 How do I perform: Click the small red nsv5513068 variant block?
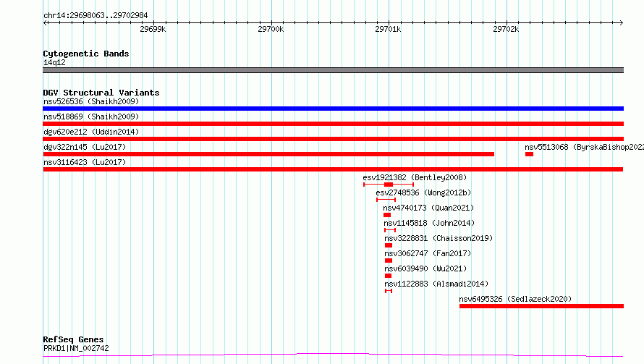coord(529,154)
